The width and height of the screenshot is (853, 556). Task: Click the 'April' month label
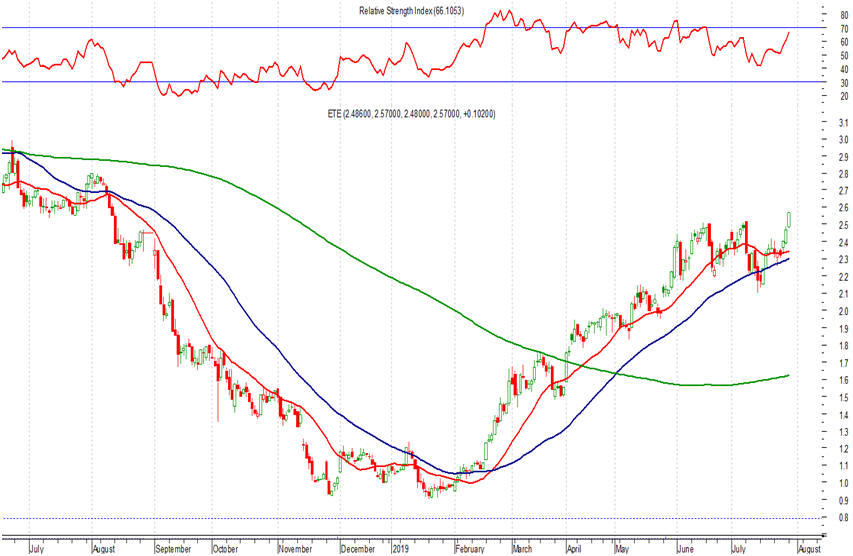point(574,548)
